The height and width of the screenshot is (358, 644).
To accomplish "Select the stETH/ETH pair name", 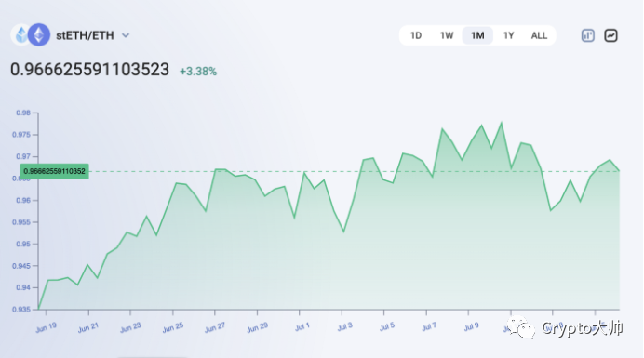I will point(85,35).
